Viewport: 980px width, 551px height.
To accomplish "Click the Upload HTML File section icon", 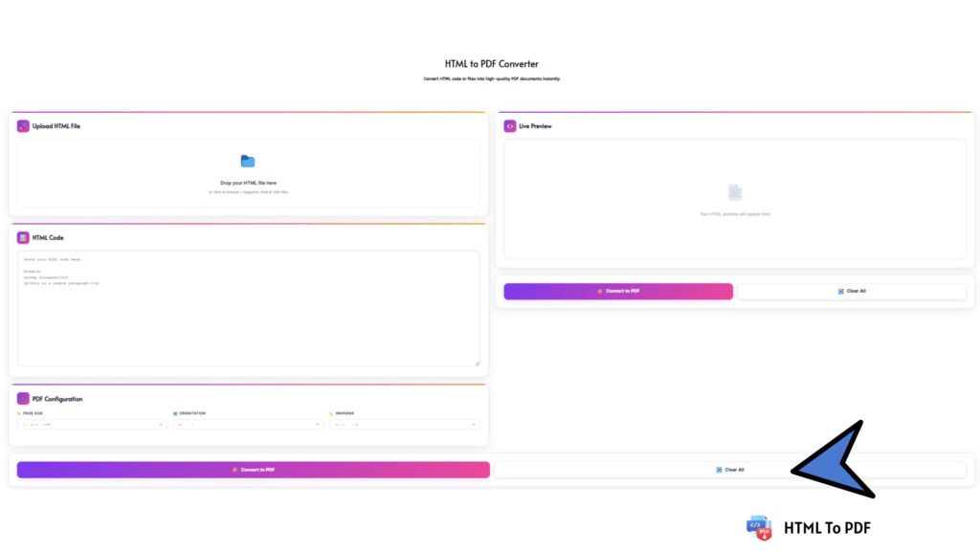I will 23,125.
